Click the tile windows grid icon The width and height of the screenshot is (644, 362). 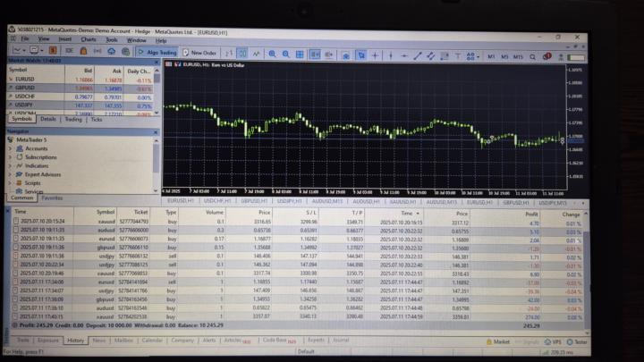[300, 55]
